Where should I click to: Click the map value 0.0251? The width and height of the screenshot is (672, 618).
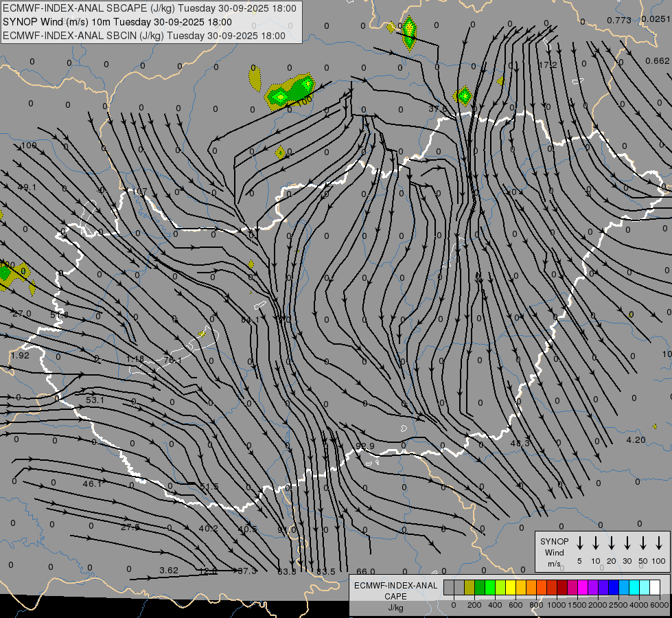click(x=656, y=19)
